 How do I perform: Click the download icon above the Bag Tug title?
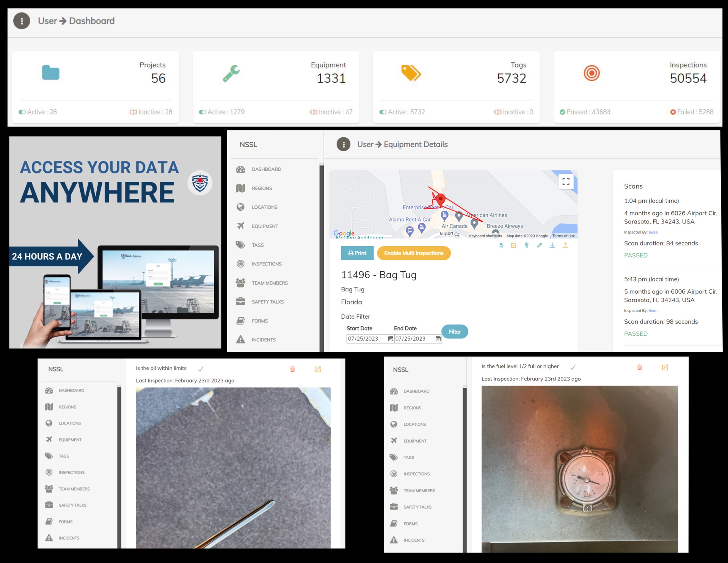pyautogui.click(x=552, y=245)
